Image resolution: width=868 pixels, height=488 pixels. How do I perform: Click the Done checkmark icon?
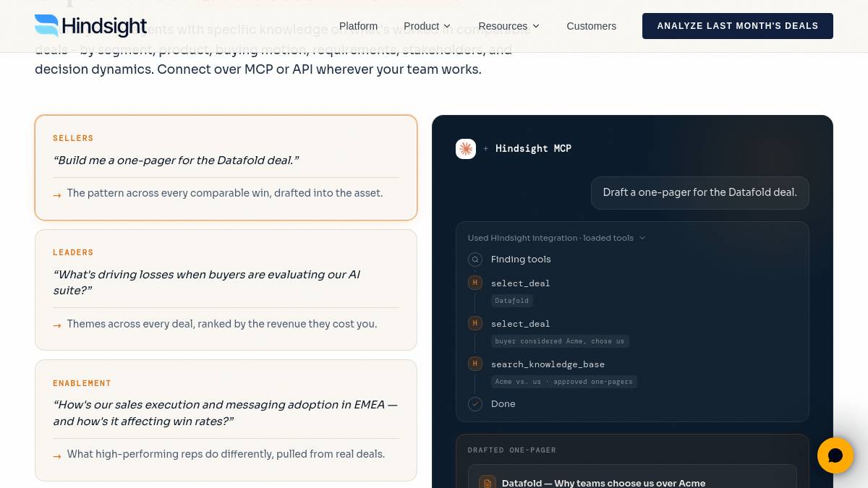coord(475,404)
